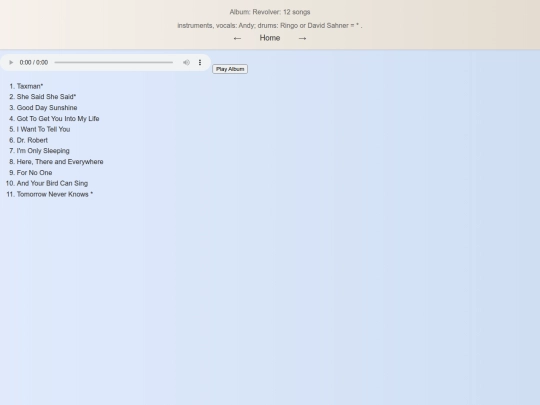Start audio with the play triangle icon
The width and height of the screenshot is (540, 405).
[11, 62]
